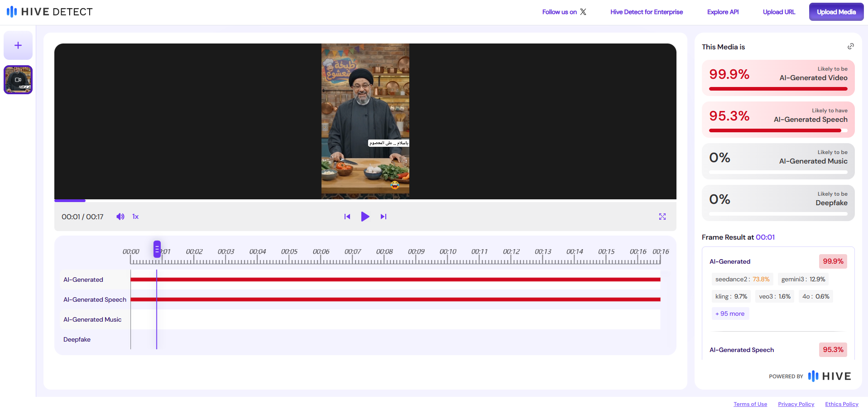Image resolution: width=868 pixels, height=410 pixels.
Task: Click the AI-Generated Speech red timeline track
Action: pos(395,299)
